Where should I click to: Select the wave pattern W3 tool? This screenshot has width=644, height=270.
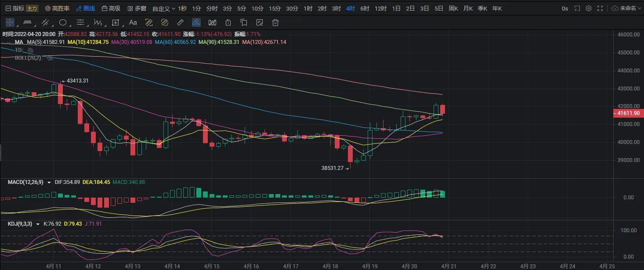point(98,22)
